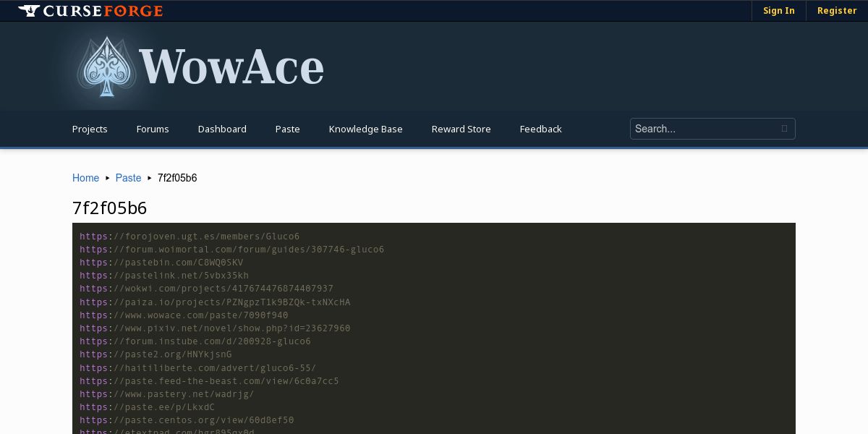
Task: Click the haitiliberte.com advert line
Action: pyautogui.click(x=197, y=368)
